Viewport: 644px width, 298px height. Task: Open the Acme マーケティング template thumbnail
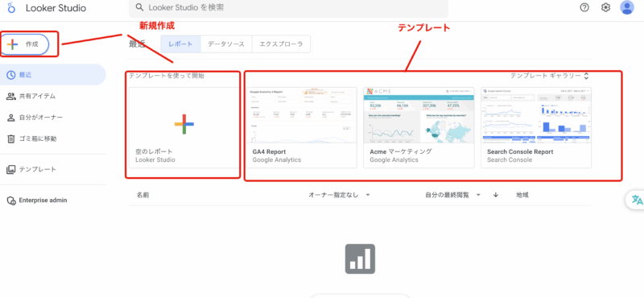[x=419, y=115]
